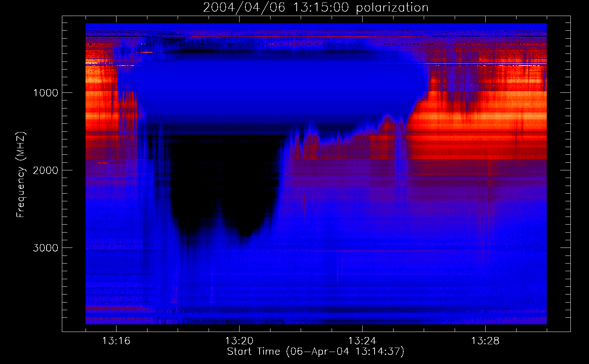Click the '1000' frequency tick label

pos(46,93)
